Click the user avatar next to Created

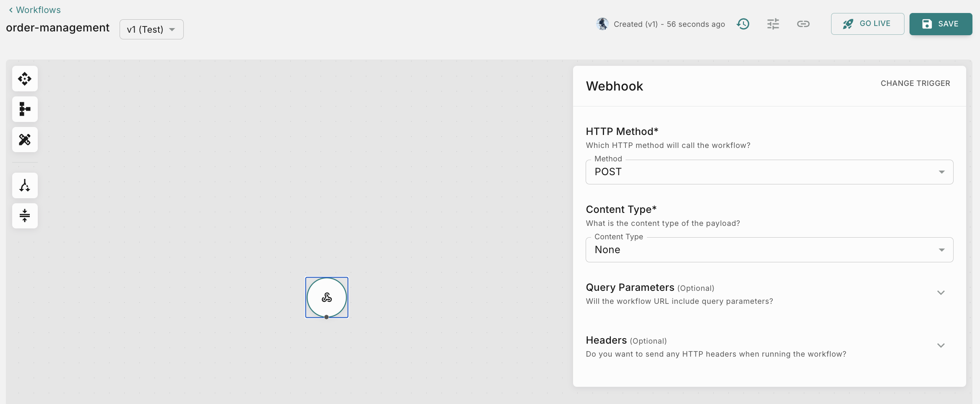click(x=602, y=24)
